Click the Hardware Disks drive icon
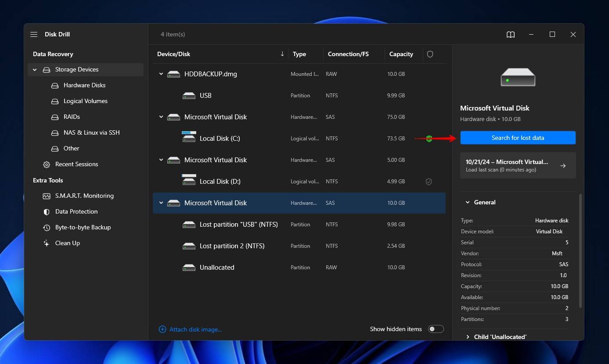609x364 pixels. (55, 86)
